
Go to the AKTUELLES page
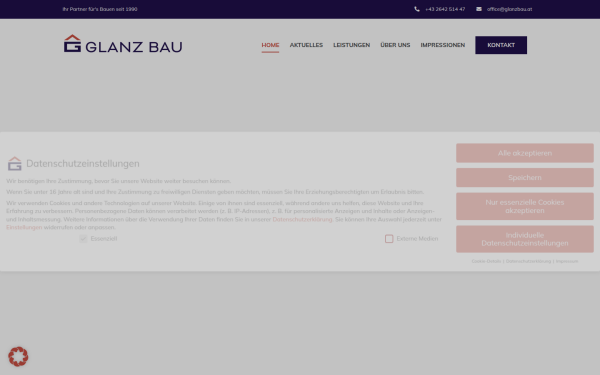tap(306, 45)
